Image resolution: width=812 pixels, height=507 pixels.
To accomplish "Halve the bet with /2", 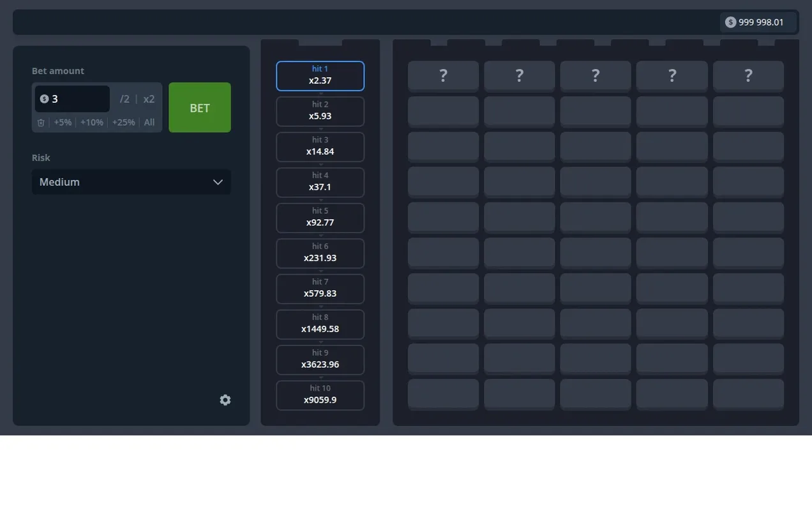I will pos(124,99).
